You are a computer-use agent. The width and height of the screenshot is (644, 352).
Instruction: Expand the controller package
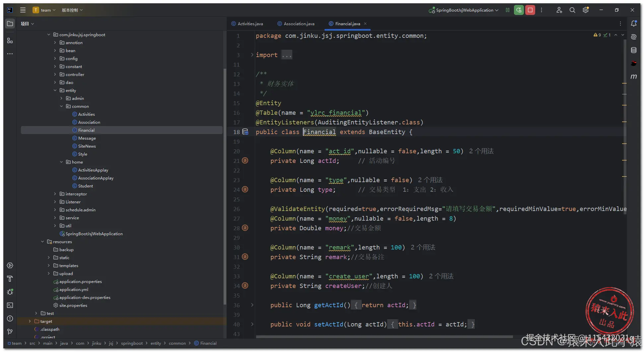tap(55, 74)
